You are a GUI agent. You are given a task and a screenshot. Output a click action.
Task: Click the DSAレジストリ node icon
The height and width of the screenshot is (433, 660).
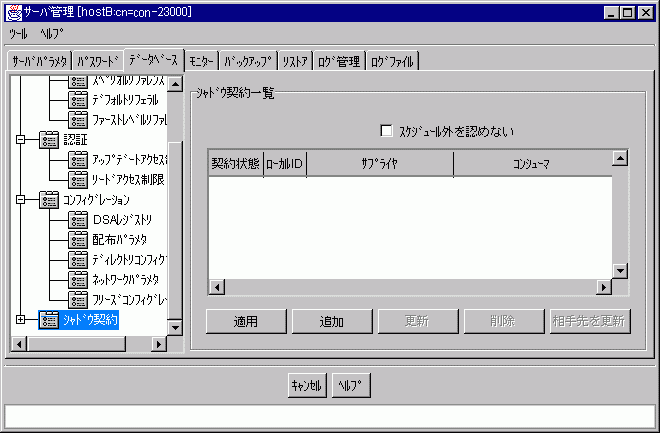(x=78, y=220)
